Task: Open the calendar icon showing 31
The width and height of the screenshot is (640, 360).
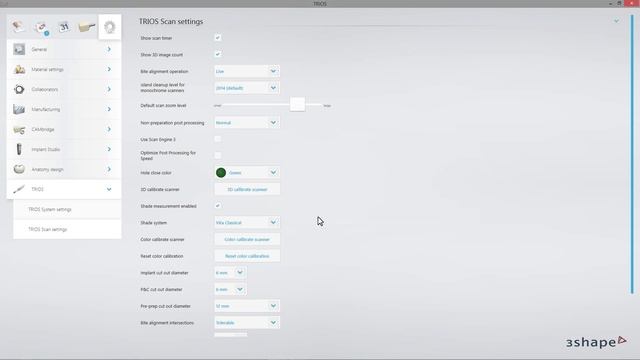Action: pos(64,27)
